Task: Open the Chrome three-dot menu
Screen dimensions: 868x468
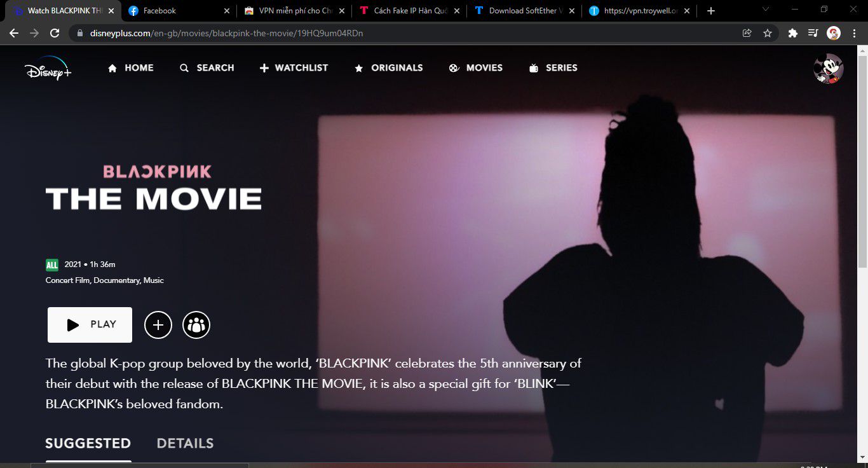Action: [x=854, y=33]
